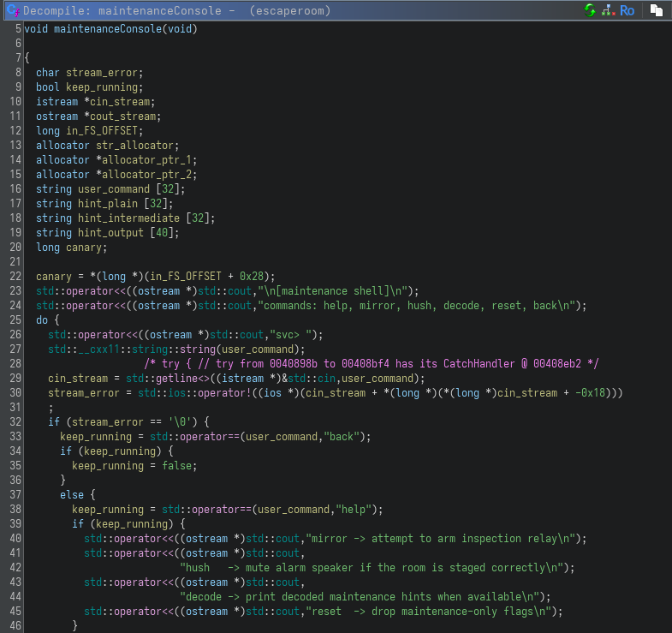Viewport: 672px width, 633px height.
Task: Open the AST control flow graph icon
Action: pos(609,10)
